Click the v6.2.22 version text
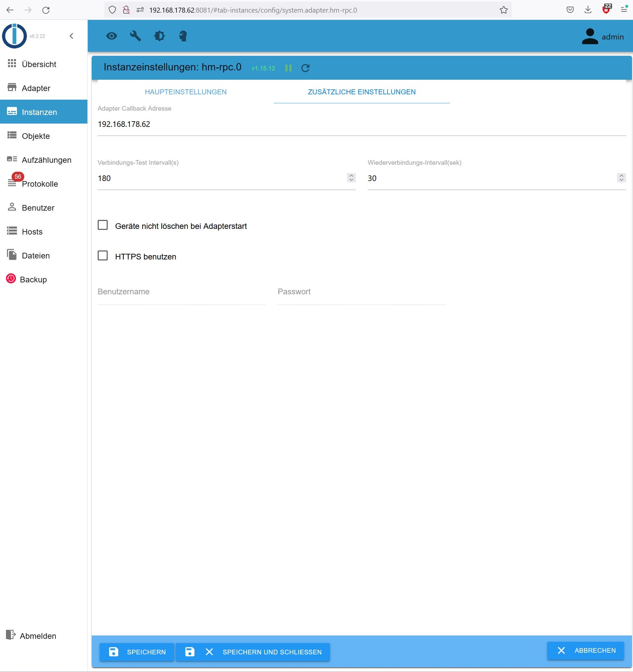Image resolution: width=633 pixels, height=672 pixels. (x=37, y=36)
